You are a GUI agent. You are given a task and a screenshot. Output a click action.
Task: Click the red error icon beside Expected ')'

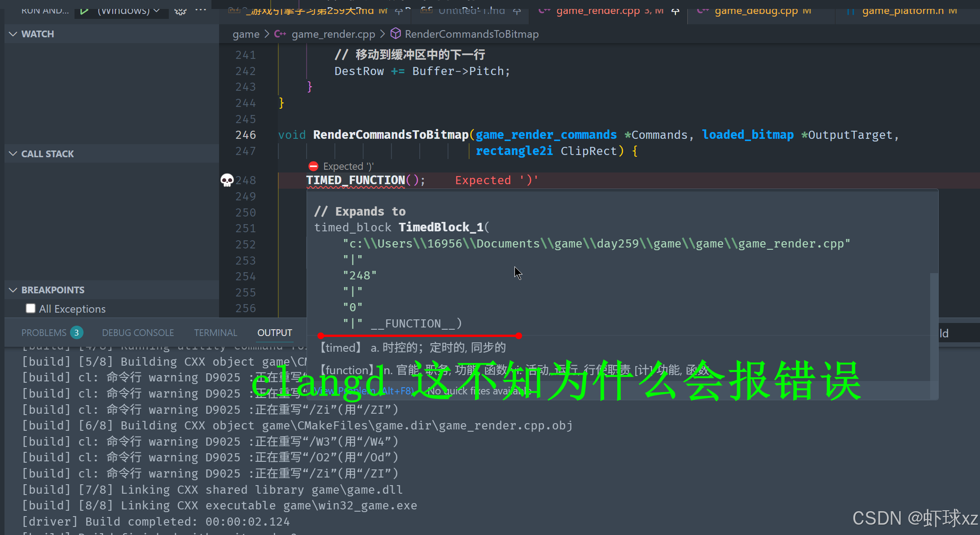313,167
